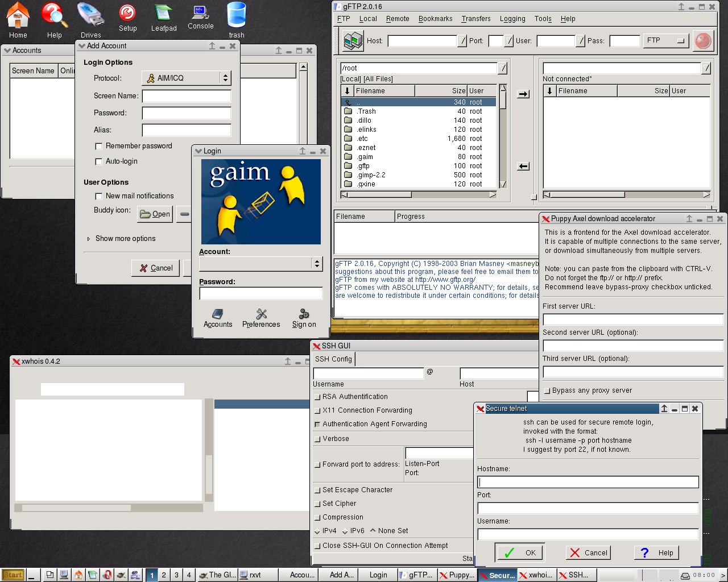Open the FTP protocol selector in gFTP
The width and height of the screenshot is (728, 582).
665,41
